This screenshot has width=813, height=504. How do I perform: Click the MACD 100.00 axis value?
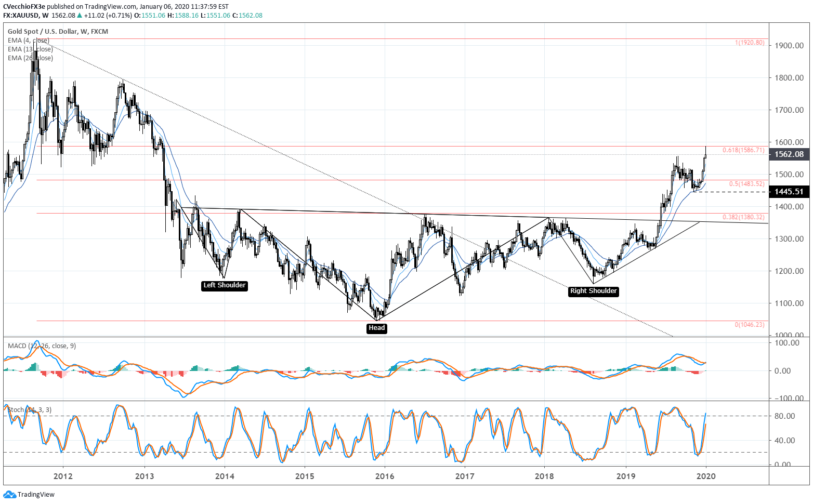coord(787,343)
